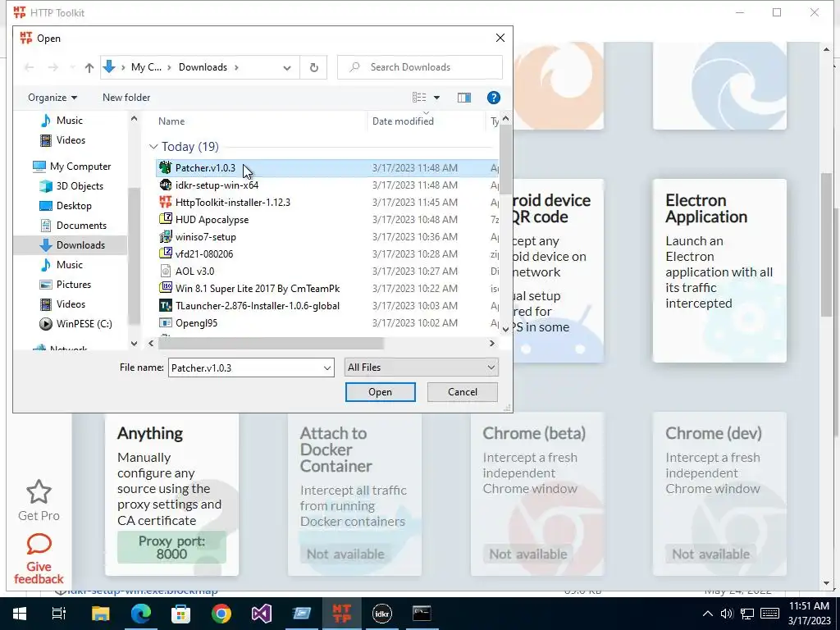Screen dimensions: 840x630
Task: Select the Opengl95 file icon
Action: tap(166, 322)
